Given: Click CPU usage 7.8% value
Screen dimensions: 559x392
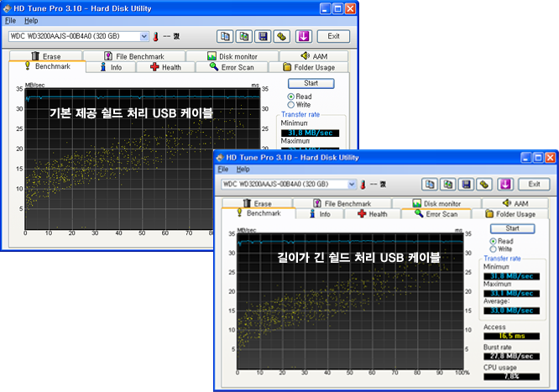Looking at the screenshot, I should (x=512, y=377).
